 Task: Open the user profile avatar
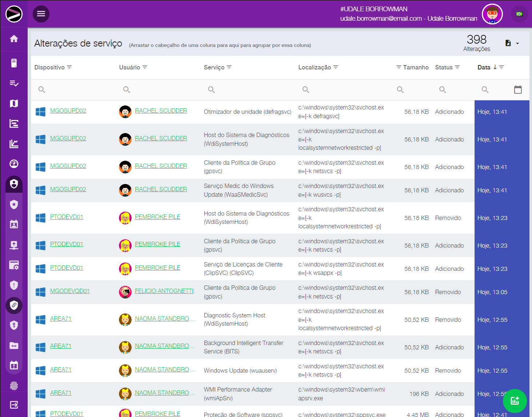(492, 14)
